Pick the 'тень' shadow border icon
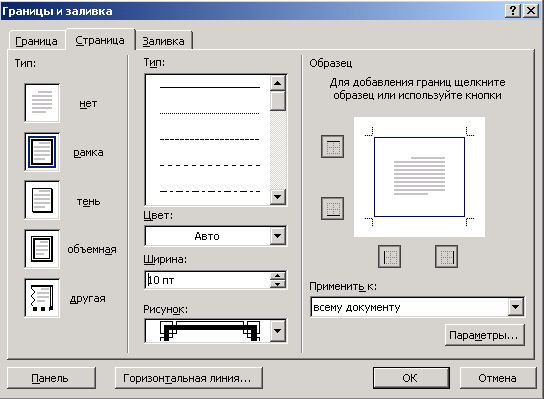This screenshot has height=399, width=544. pyautogui.click(x=42, y=200)
